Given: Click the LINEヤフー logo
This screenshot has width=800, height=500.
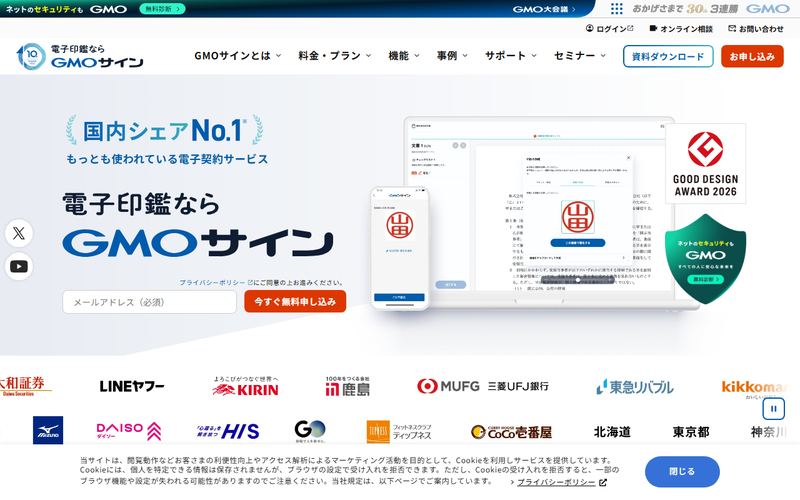Looking at the screenshot, I should 132,387.
